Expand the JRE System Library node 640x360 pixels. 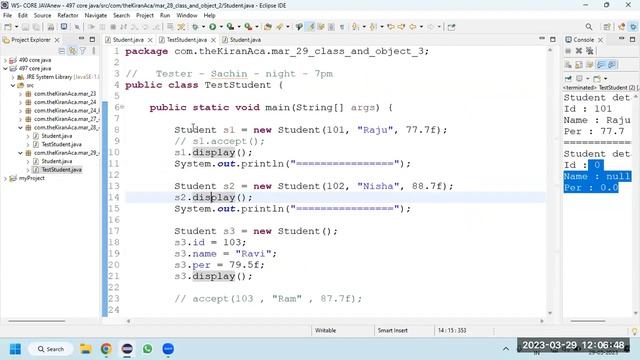(x=13, y=77)
